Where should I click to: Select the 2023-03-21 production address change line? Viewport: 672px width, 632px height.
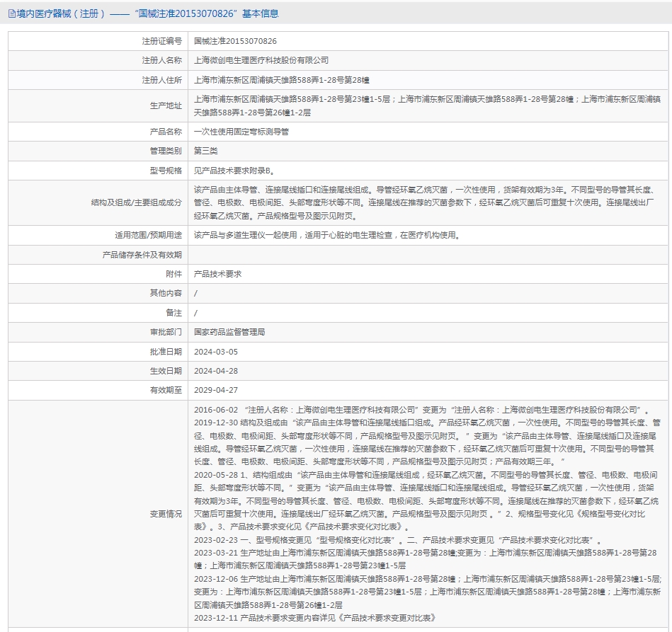point(425,560)
